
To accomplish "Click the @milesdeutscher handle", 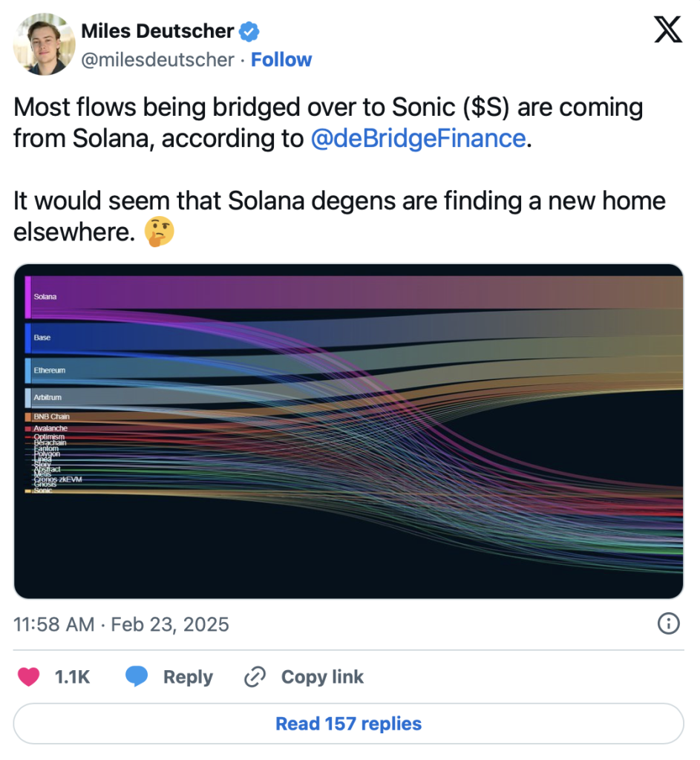I will pyautogui.click(x=157, y=59).
